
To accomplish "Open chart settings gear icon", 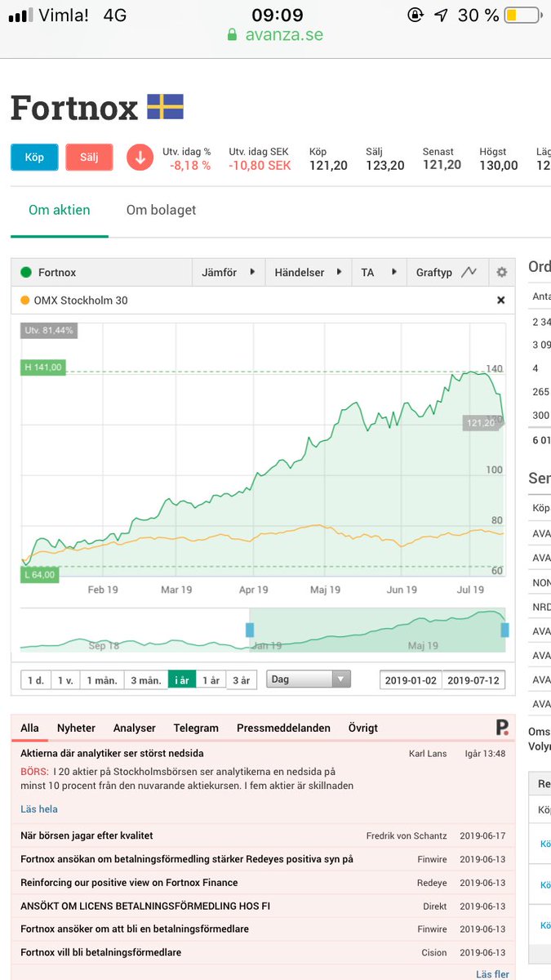I will 501,272.
